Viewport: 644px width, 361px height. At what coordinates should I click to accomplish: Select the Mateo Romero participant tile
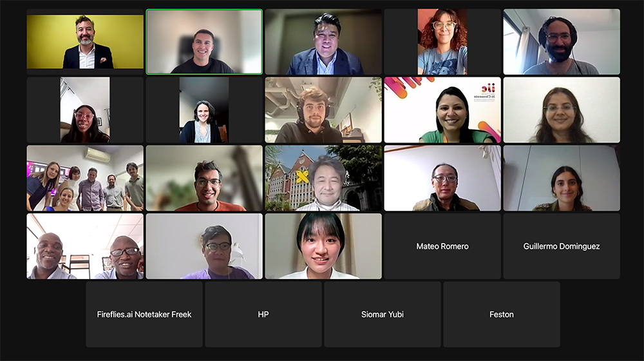click(442, 246)
